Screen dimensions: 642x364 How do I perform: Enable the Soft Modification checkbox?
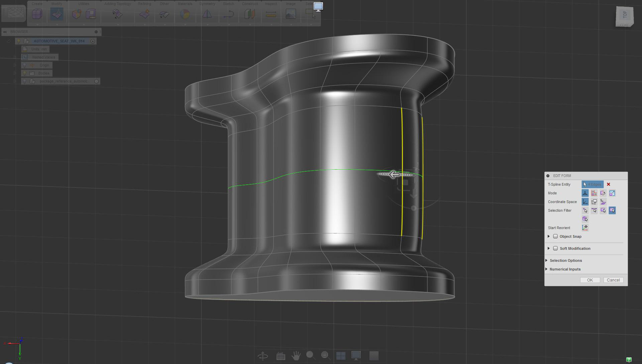(x=555, y=248)
